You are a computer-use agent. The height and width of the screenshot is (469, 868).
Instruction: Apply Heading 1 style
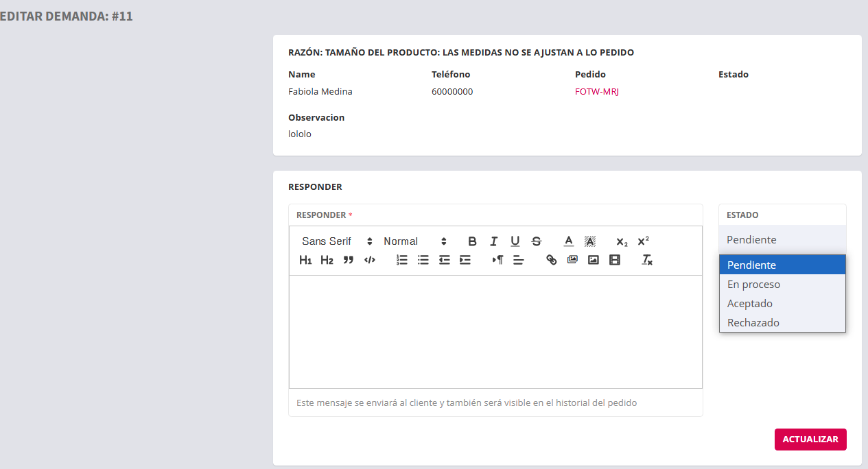[x=305, y=260]
